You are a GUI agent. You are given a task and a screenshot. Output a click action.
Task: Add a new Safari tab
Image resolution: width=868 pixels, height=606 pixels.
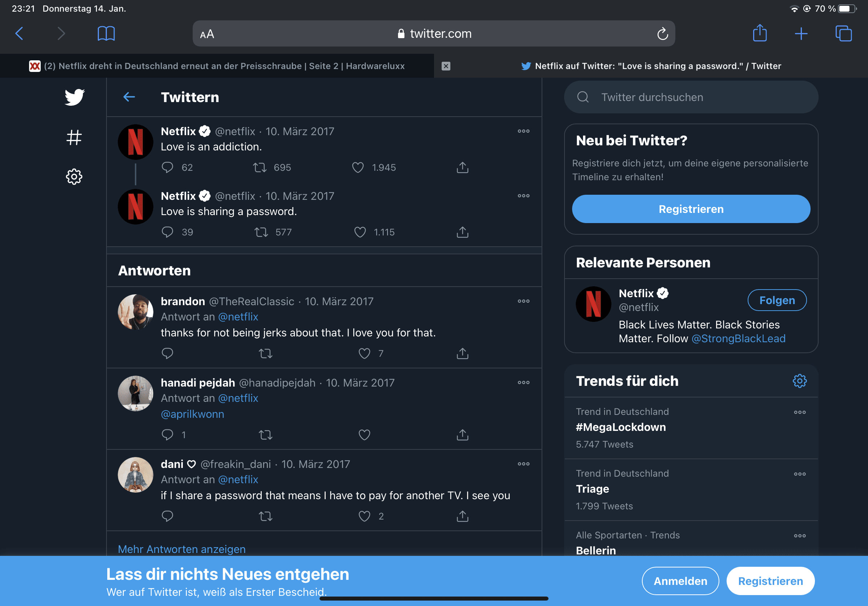coord(801,34)
